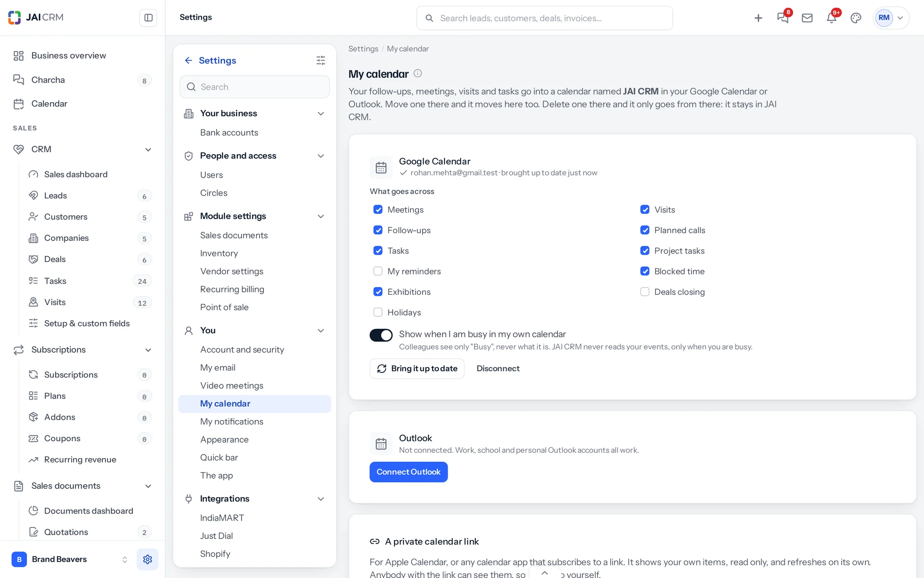924x578 pixels.
Task: Toggle the sidebar collapse icon
Action: pos(148,18)
